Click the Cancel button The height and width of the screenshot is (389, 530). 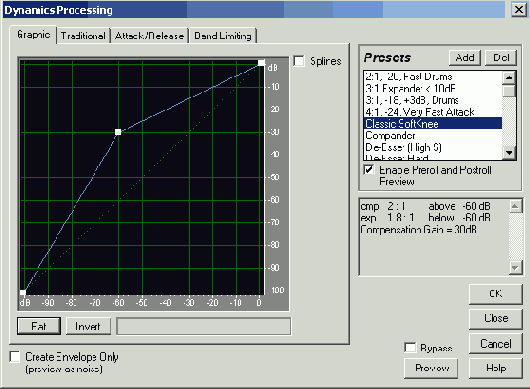click(496, 344)
